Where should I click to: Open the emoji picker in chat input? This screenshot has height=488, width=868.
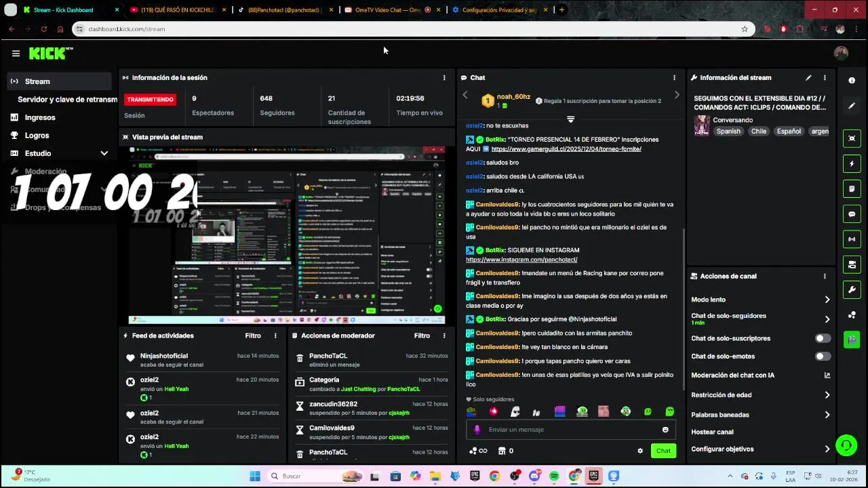coord(665,430)
